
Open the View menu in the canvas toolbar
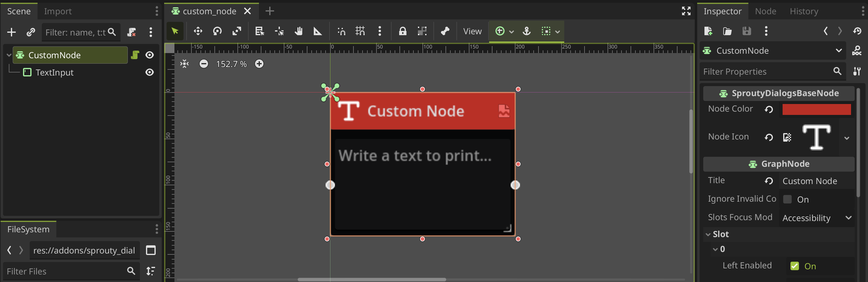472,31
